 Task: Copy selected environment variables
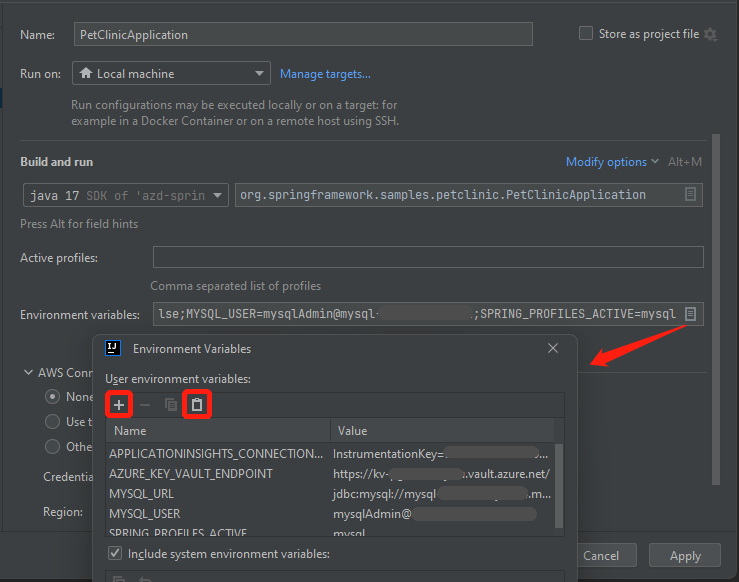point(171,404)
